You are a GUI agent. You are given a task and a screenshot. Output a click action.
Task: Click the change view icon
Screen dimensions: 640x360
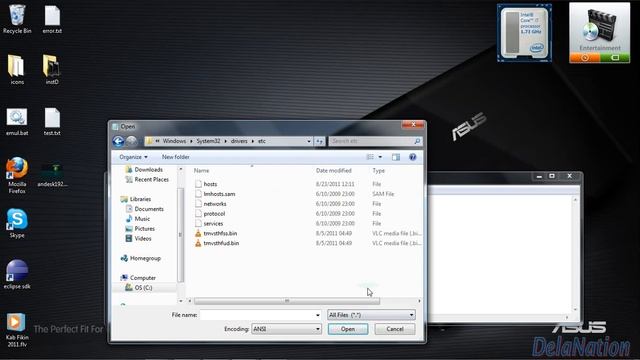click(370, 157)
